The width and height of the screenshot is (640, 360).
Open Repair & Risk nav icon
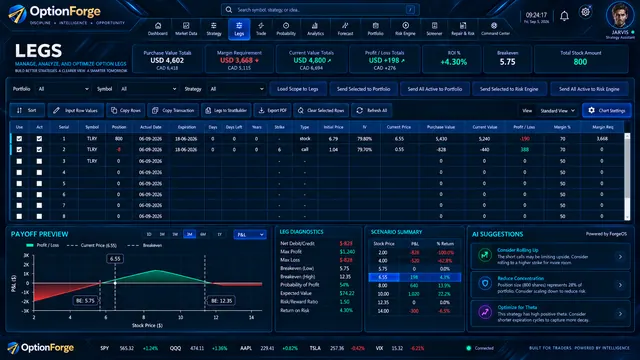(x=463, y=29)
